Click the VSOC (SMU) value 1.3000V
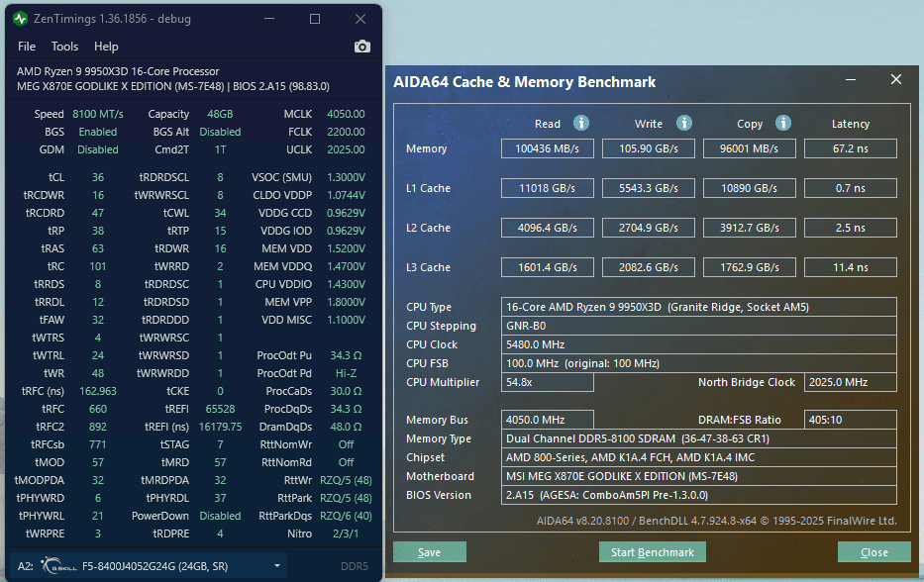This screenshot has width=924, height=582. pyautogui.click(x=346, y=177)
